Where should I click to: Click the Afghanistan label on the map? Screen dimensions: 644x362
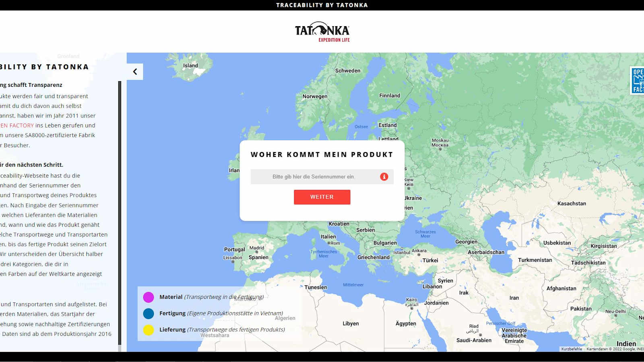point(561,289)
